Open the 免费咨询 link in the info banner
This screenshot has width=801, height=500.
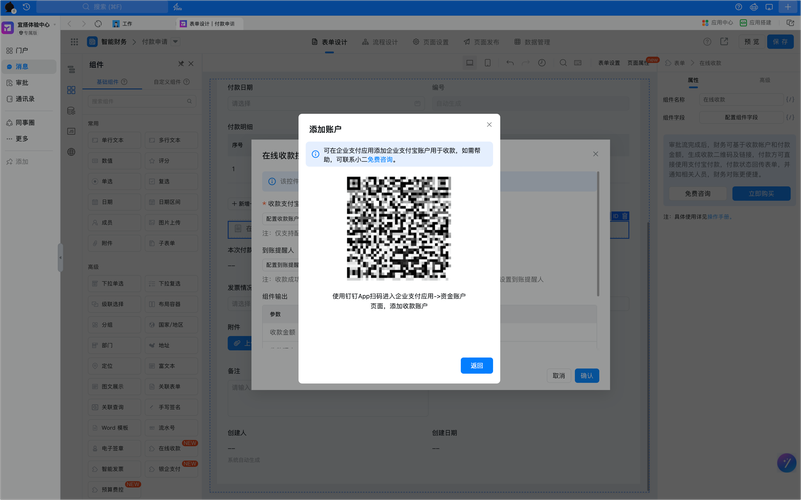380,160
